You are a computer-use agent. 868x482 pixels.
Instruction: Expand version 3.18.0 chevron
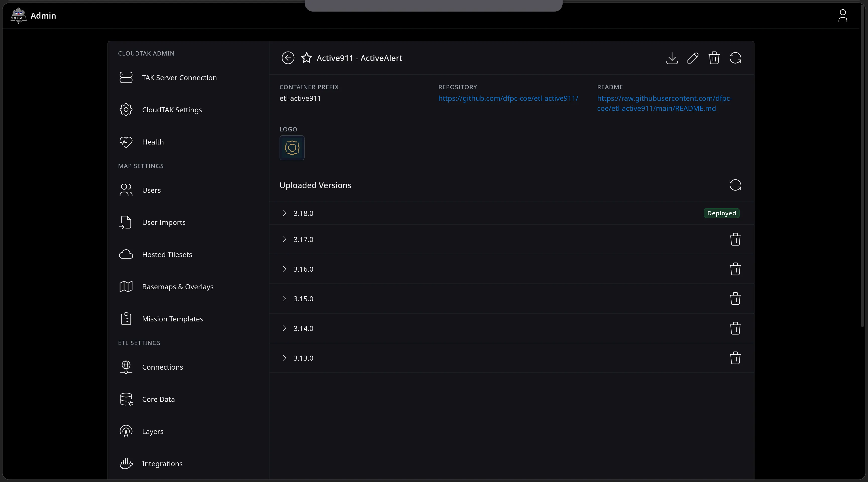coord(284,213)
